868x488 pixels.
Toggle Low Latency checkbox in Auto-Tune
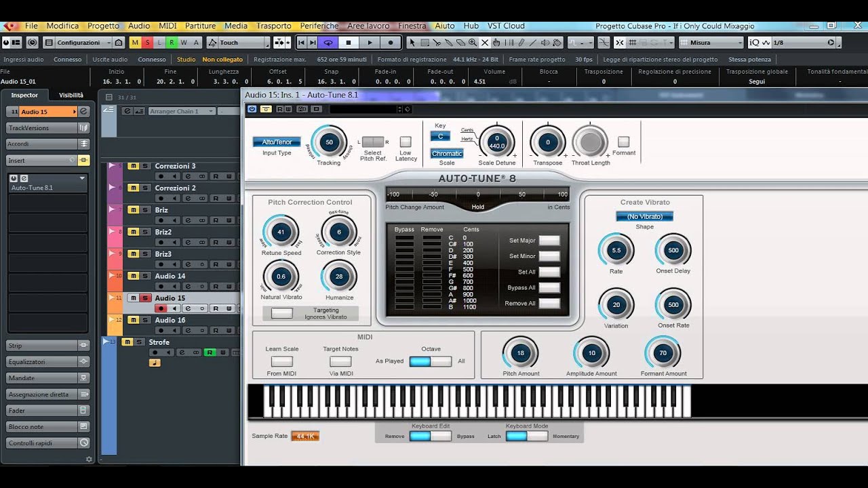tap(406, 142)
